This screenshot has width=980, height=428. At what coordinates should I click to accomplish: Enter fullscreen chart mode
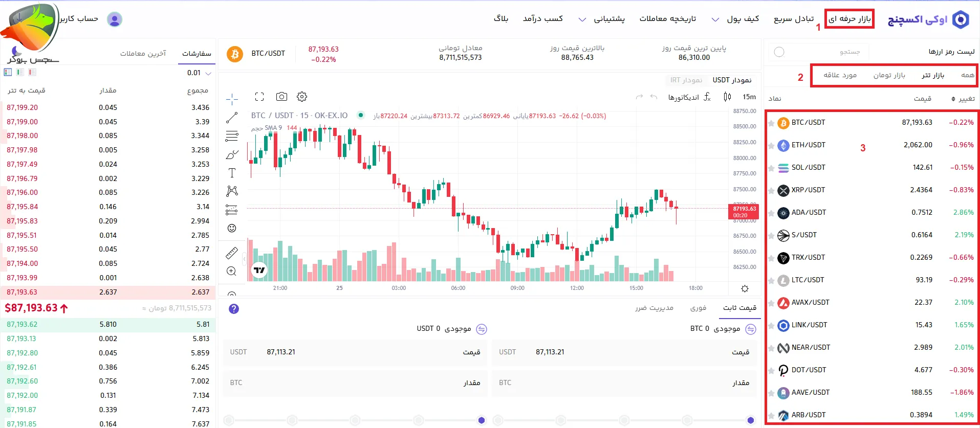click(x=259, y=96)
